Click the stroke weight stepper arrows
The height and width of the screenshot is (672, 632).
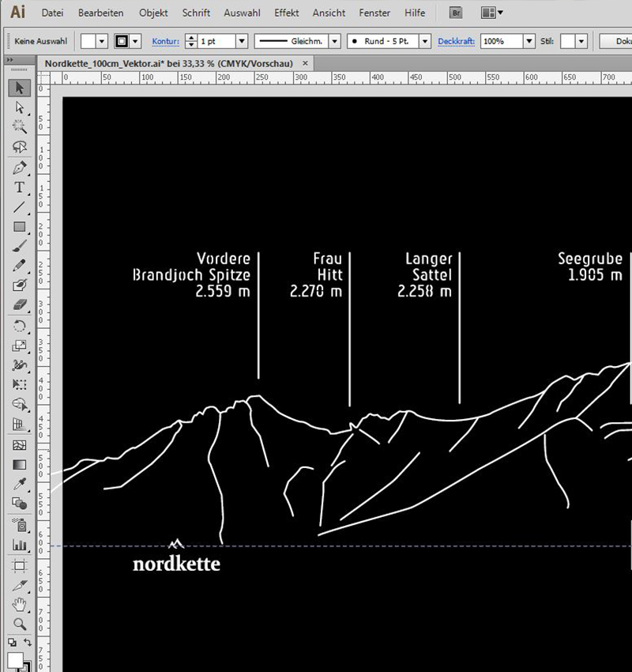tap(191, 42)
